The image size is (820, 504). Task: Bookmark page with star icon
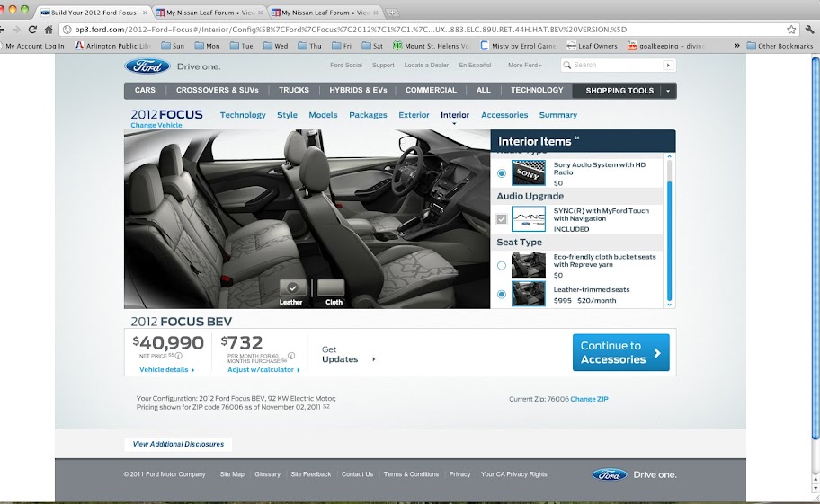[x=791, y=30]
